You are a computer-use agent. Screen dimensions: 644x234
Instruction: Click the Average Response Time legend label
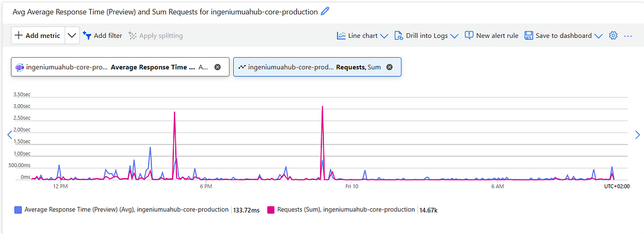tap(126, 210)
